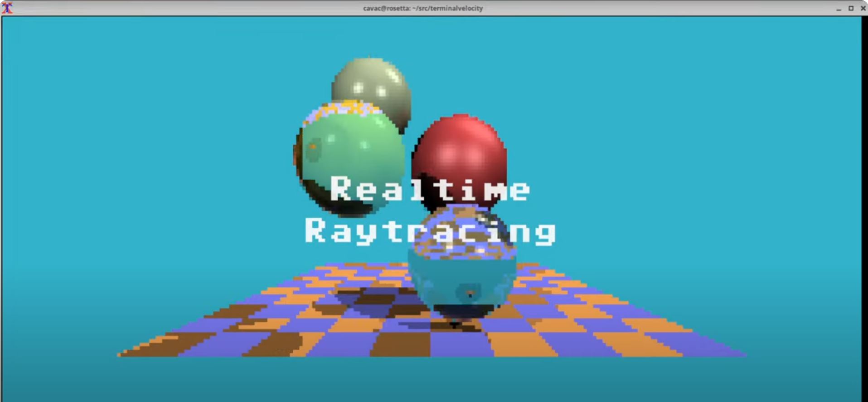Click the X terminal icon in title bar
868x402 pixels.
7,8
